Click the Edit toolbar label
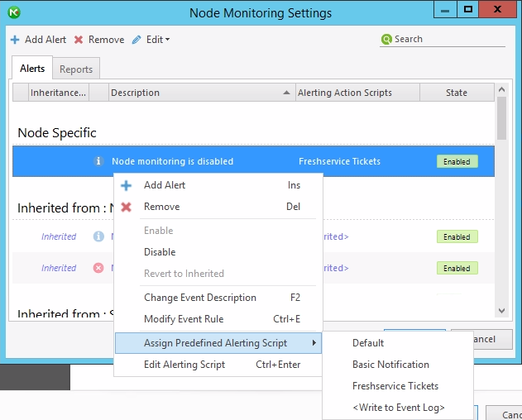Image resolution: width=522 pixels, height=420 pixels. [x=155, y=40]
